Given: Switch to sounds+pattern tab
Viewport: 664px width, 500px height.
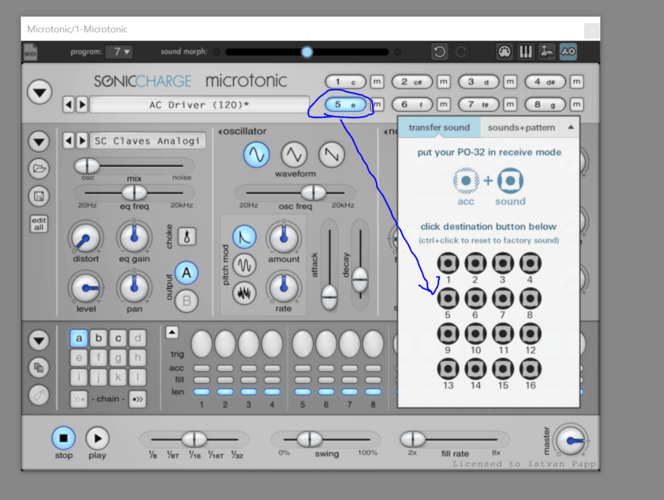Looking at the screenshot, I should point(521,127).
